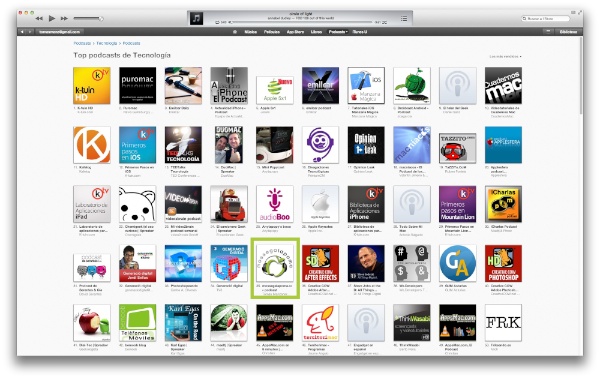
Task: Open the Los más vendidos sort dropdown
Action: coord(505,56)
